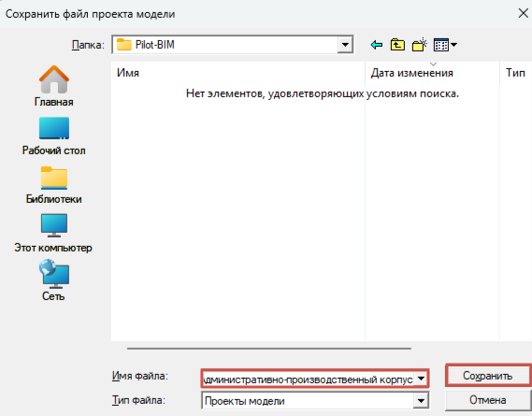This screenshot has height=416, width=532.
Task: Expand the Имя файла dropdown arrow
Action: click(421, 379)
